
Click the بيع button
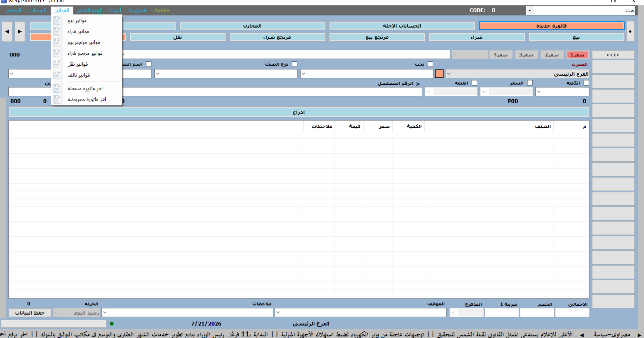tap(577, 37)
